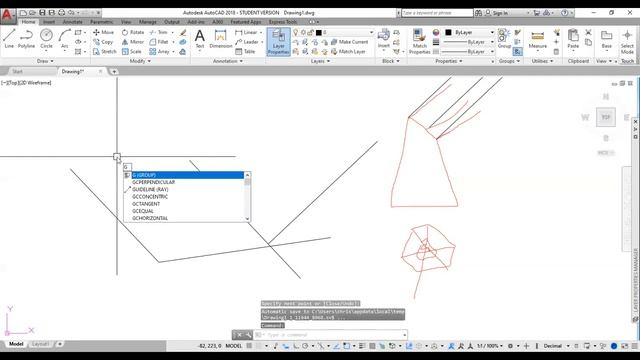The height and width of the screenshot is (360, 640).
Task: Click the Stretch tool
Action: pos(105,52)
